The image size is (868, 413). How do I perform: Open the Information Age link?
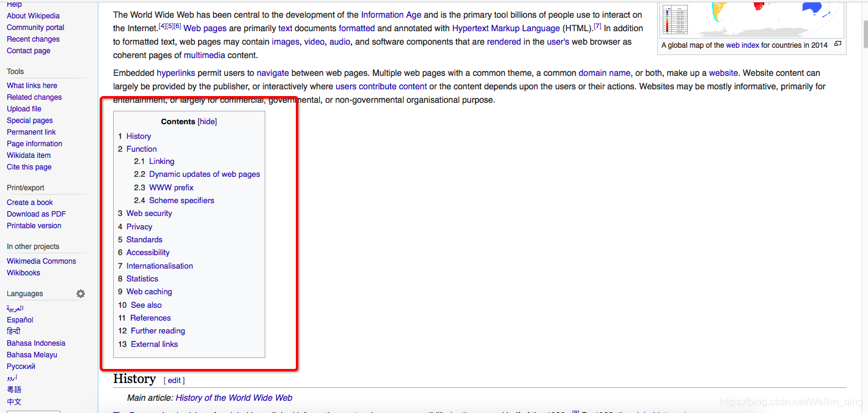(391, 15)
